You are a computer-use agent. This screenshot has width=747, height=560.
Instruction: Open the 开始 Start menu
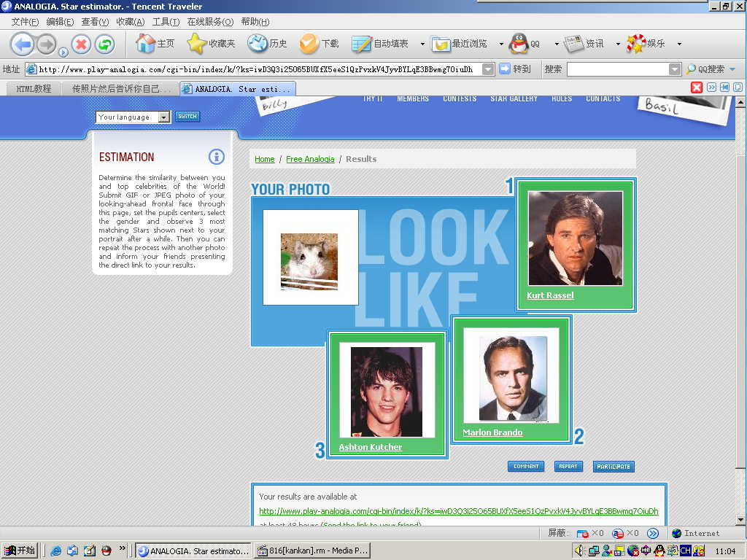[20, 551]
